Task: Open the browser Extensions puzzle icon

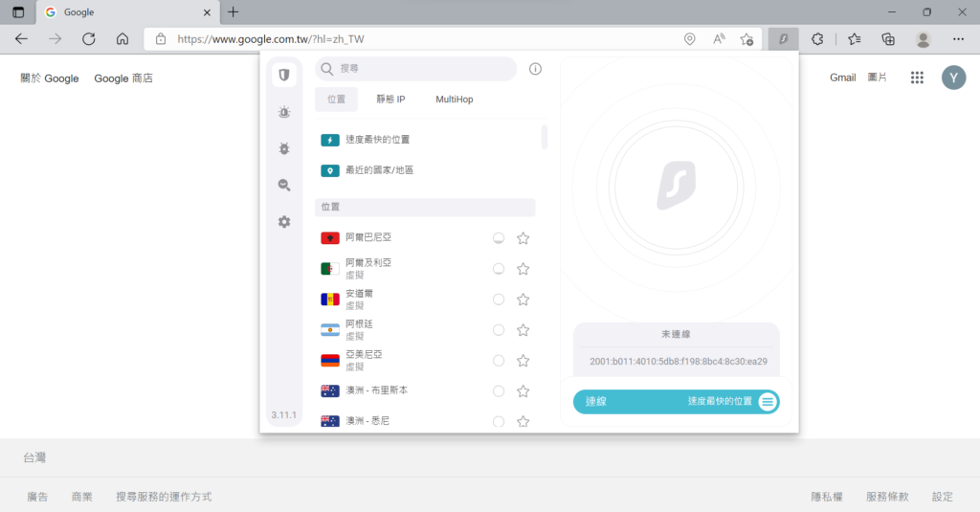Action: tap(817, 39)
